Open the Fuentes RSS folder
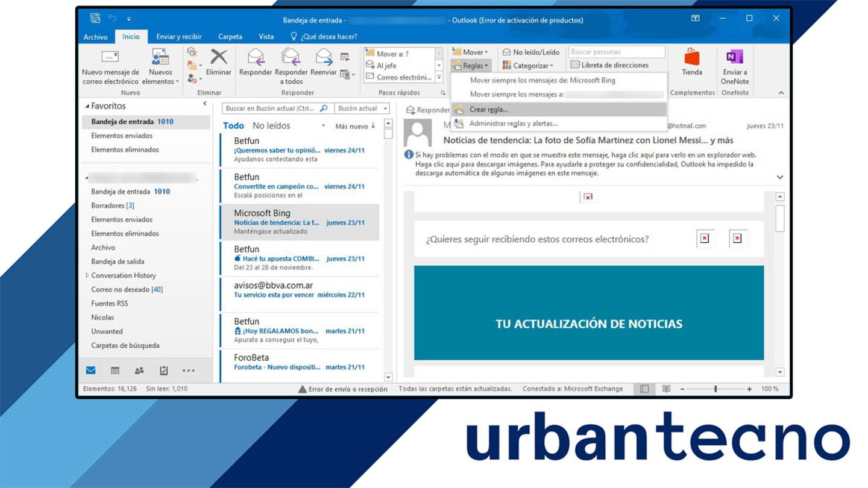This screenshot has width=868, height=488. coord(110,303)
